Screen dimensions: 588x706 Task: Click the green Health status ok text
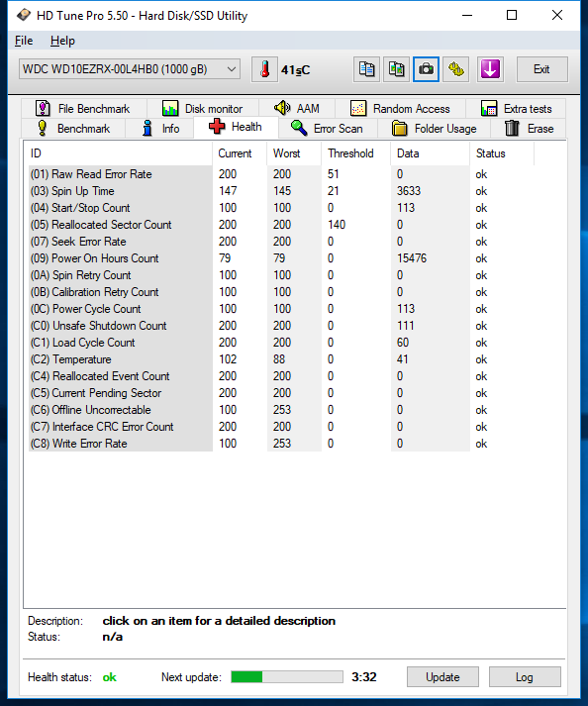110,677
